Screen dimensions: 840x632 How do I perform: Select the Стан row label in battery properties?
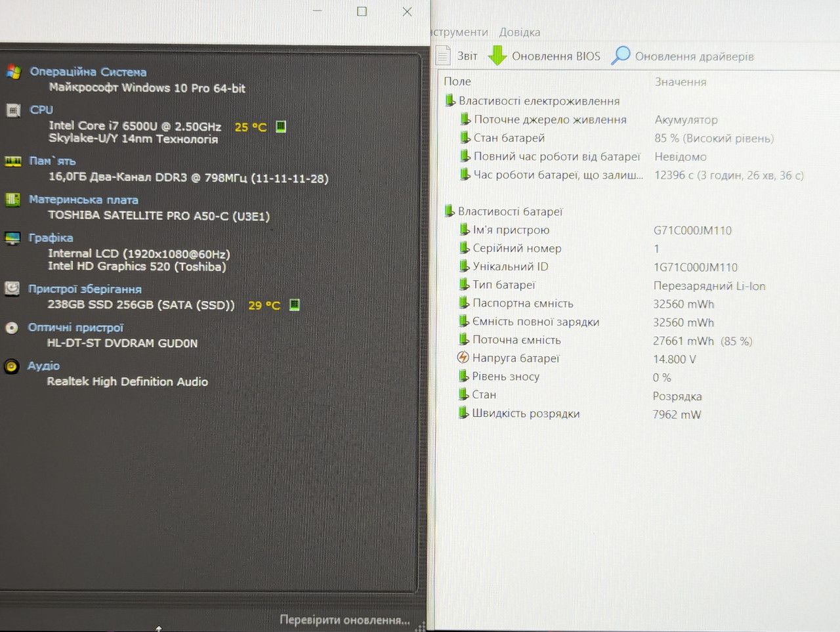(484, 394)
